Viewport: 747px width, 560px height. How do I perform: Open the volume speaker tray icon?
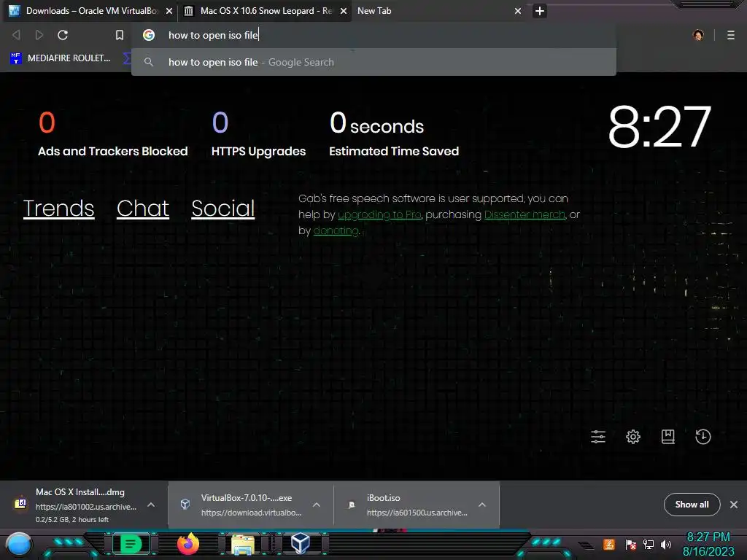(x=666, y=544)
